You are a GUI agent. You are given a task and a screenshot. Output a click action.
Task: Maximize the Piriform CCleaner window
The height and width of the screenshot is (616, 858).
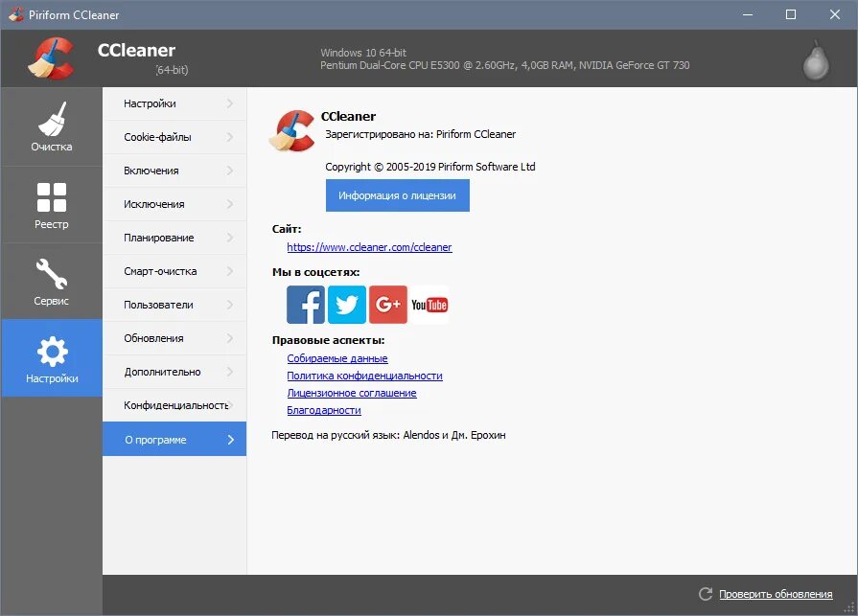click(791, 14)
